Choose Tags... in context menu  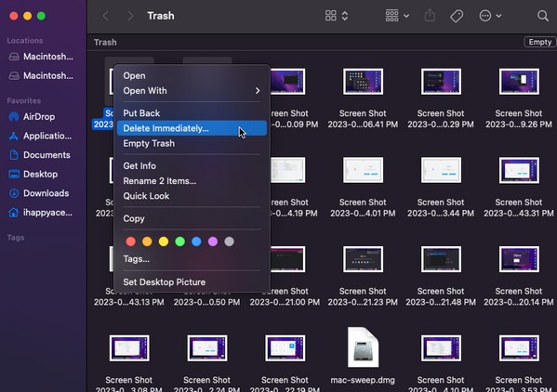(x=192, y=259)
